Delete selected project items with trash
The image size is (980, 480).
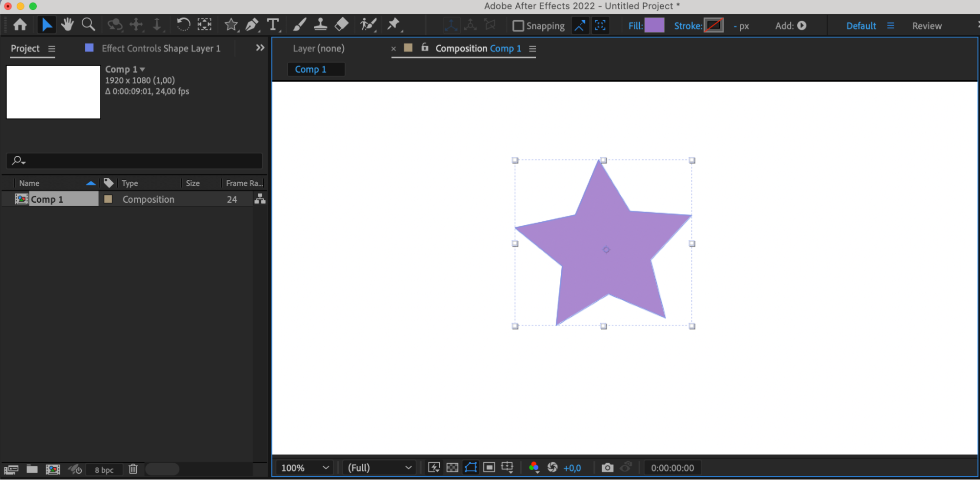click(x=133, y=469)
